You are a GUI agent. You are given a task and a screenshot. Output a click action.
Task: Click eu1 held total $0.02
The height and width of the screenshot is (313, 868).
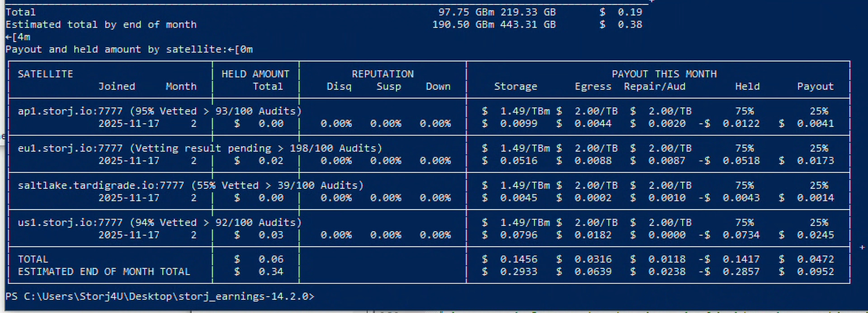(270, 161)
